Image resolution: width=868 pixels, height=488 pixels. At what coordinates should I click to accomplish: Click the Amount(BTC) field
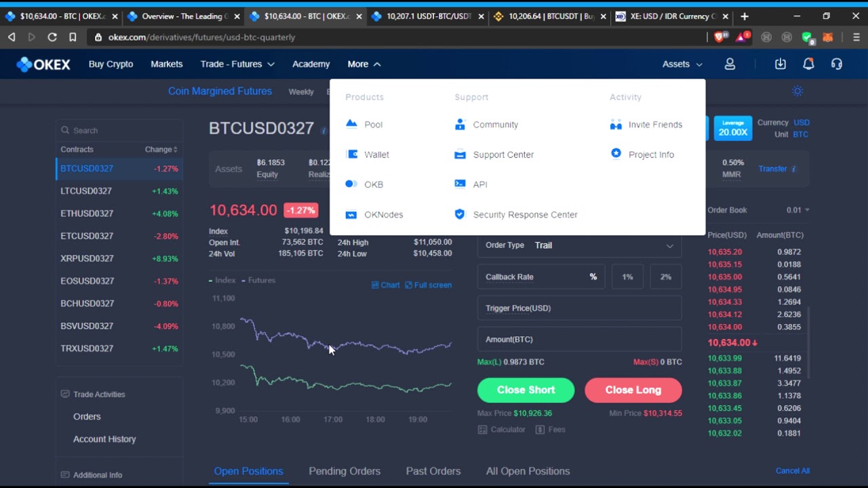tap(579, 339)
